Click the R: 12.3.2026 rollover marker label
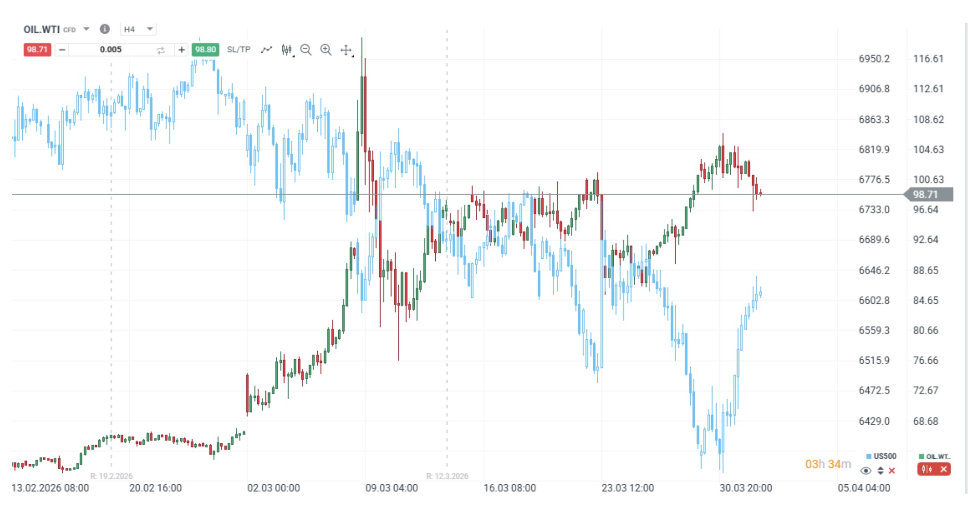The image size is (980, 522). (447, 476)
